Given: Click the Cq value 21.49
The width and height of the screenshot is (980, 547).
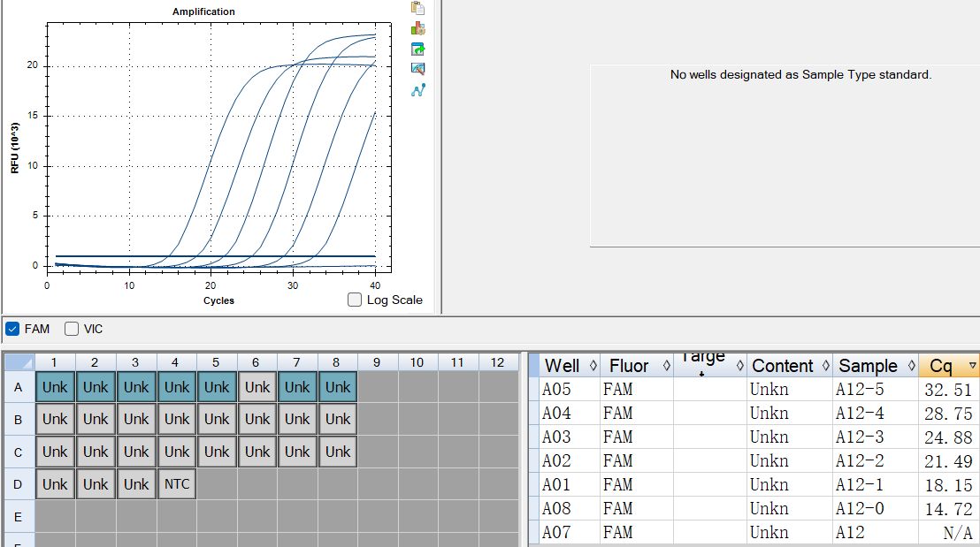Looking at the screenshot, I should [948, 461].
